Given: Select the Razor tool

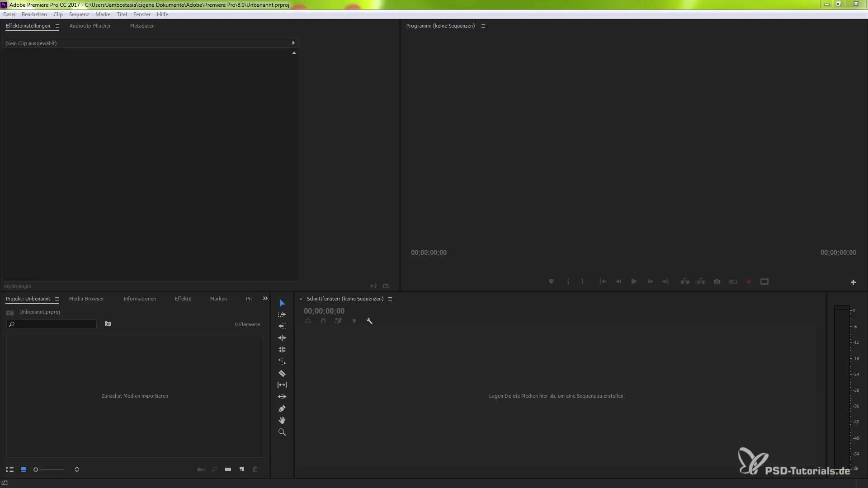Looking at the screenshot, I should point(282,374).
